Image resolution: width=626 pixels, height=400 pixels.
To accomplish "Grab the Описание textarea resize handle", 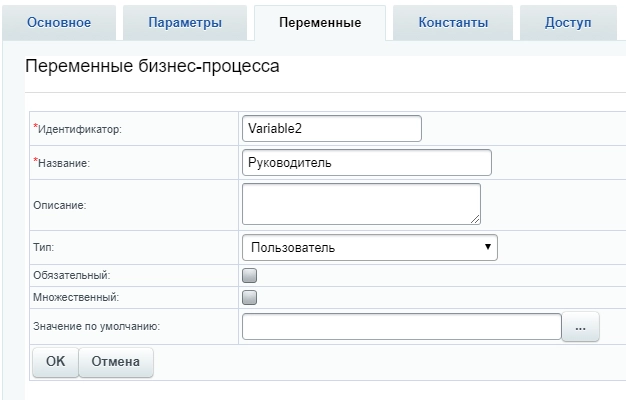I will coord(475,218).
